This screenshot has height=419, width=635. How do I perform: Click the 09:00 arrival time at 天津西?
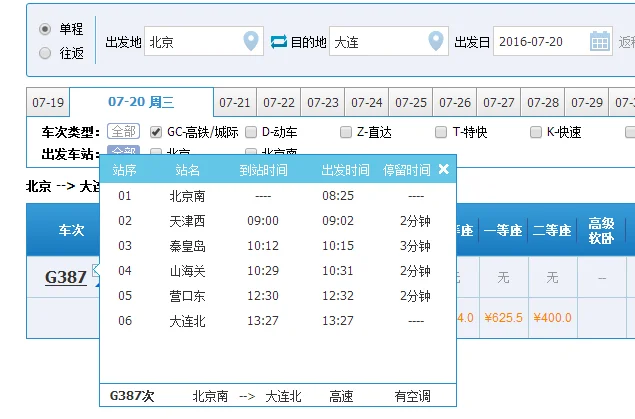click(x=263, y=221)
